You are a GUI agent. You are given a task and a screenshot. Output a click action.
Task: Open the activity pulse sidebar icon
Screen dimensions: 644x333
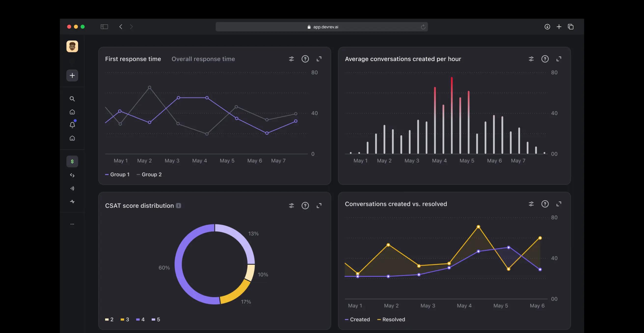72,202
